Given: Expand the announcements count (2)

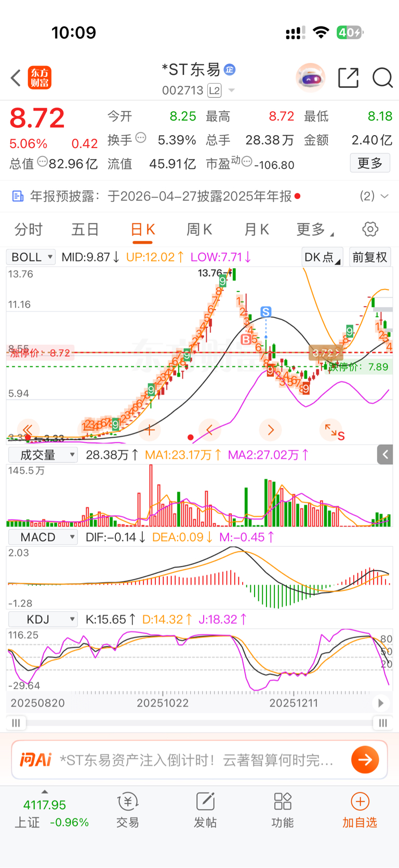Looking at the screenshot, I should tap(374, 196).
